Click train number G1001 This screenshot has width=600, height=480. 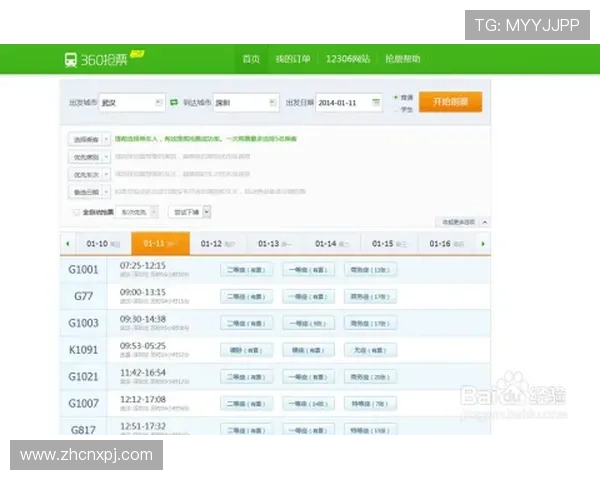click(83, 269)
